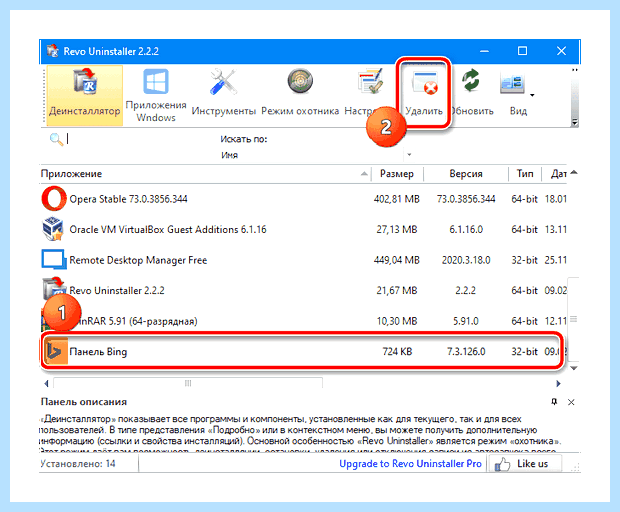Expand the toolbar overflow chevron

(x=575, y=122)
